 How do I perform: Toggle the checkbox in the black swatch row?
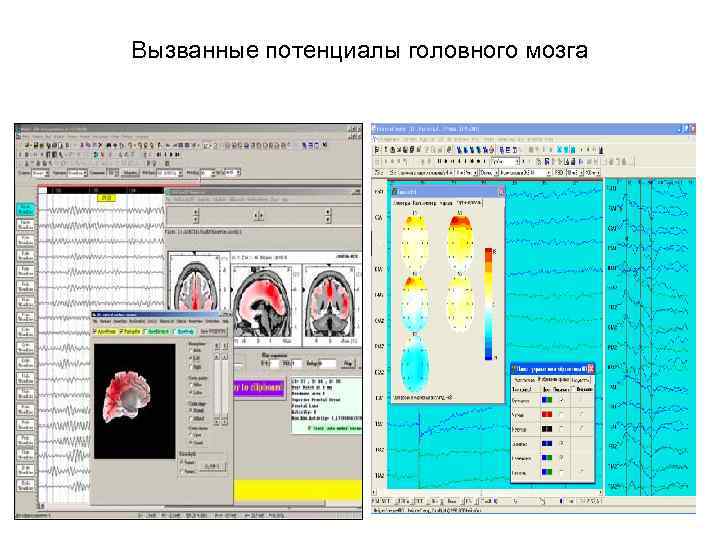click(x=562, y=429)
